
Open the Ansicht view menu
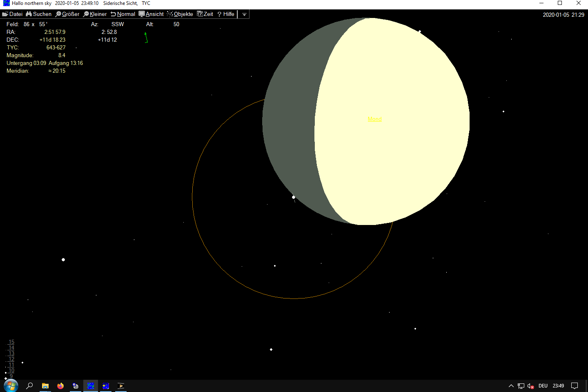pos(151,14)
